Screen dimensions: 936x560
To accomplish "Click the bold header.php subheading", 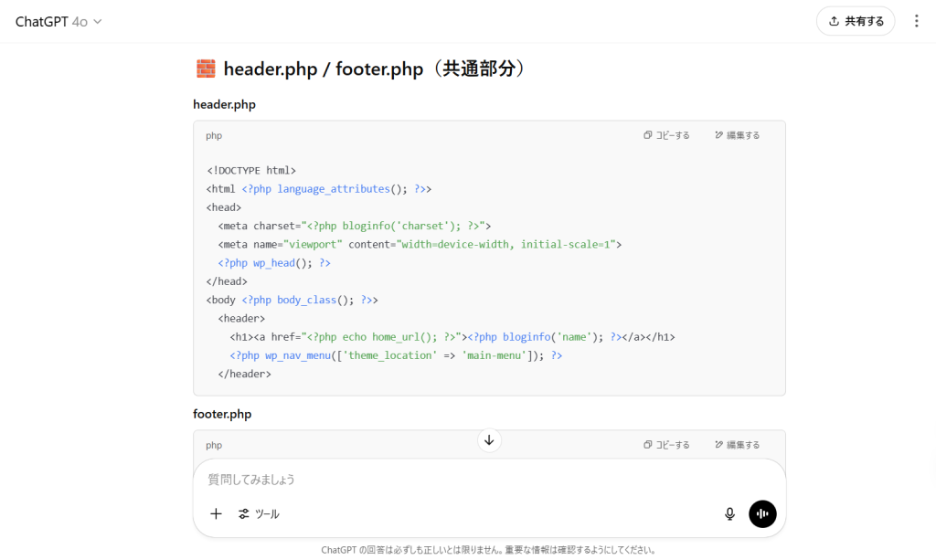I will 224,104.
